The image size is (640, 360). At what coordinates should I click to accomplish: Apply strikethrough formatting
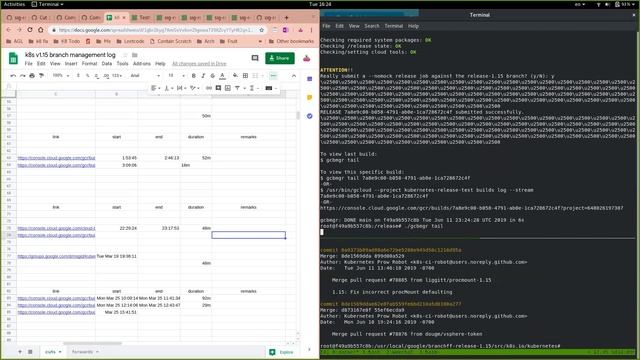pos(212,76)
